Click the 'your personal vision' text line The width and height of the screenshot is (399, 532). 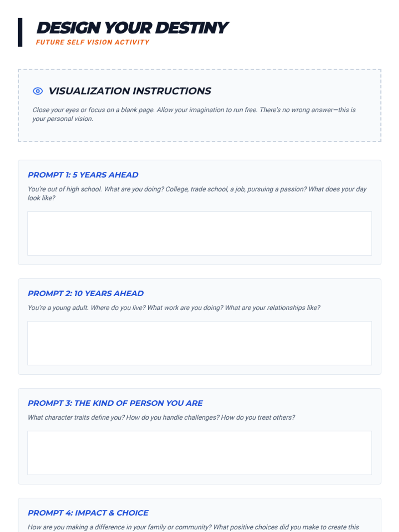[x=63, y=119]
